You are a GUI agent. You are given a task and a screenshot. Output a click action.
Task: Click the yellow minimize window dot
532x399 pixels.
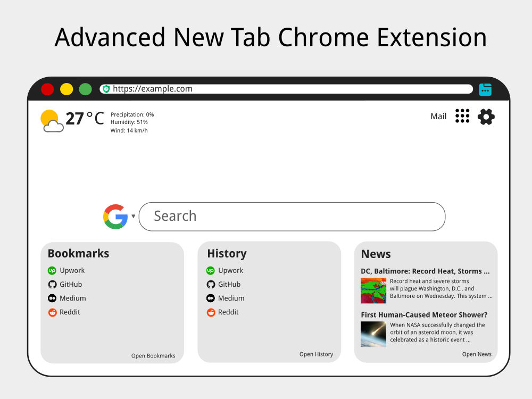[66, 89]
